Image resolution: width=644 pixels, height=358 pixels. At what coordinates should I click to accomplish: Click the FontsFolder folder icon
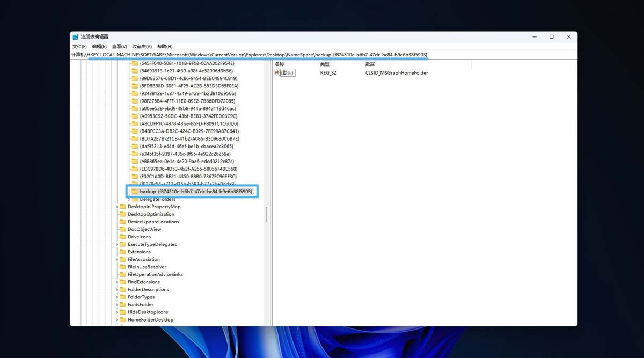(122, 304)
